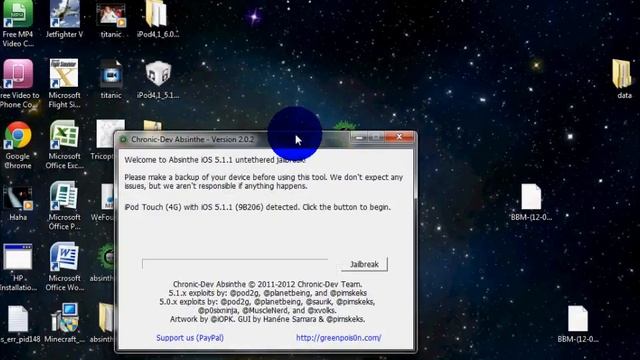Select the upper BBM-(12-0... file icon

click(531, 197)
